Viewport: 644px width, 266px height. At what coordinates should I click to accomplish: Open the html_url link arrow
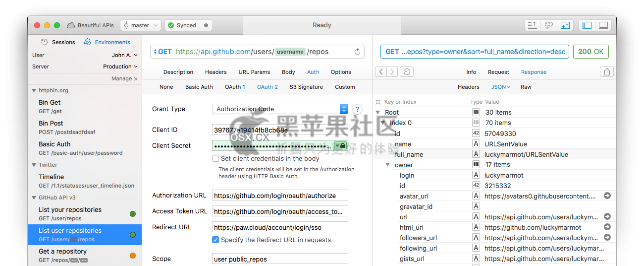coord(607,227)
